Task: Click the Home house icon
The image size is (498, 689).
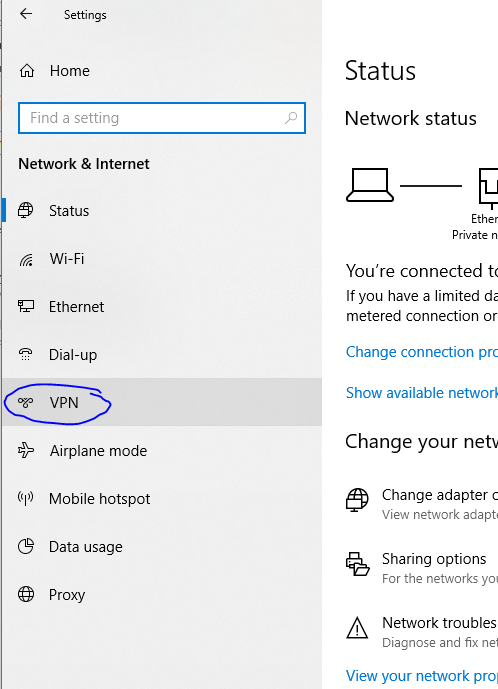Action: pyautogui.click(x=27, y=70)
